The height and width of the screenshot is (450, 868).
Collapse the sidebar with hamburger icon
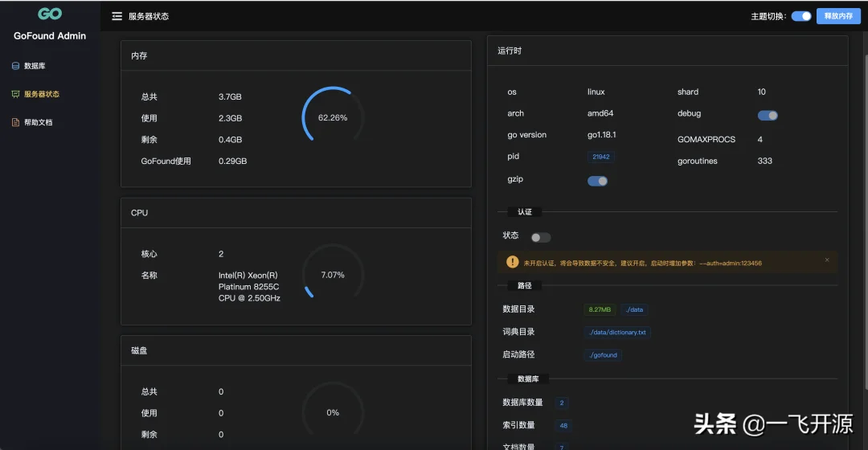pyautogui.click(x=117, y=16)
